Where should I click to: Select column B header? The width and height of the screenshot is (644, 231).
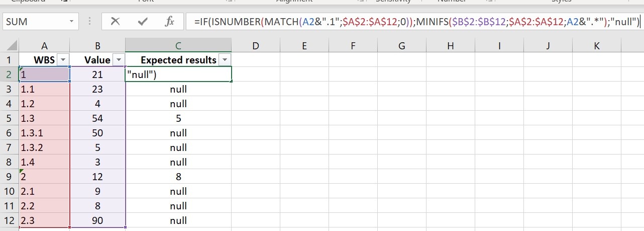97,46
